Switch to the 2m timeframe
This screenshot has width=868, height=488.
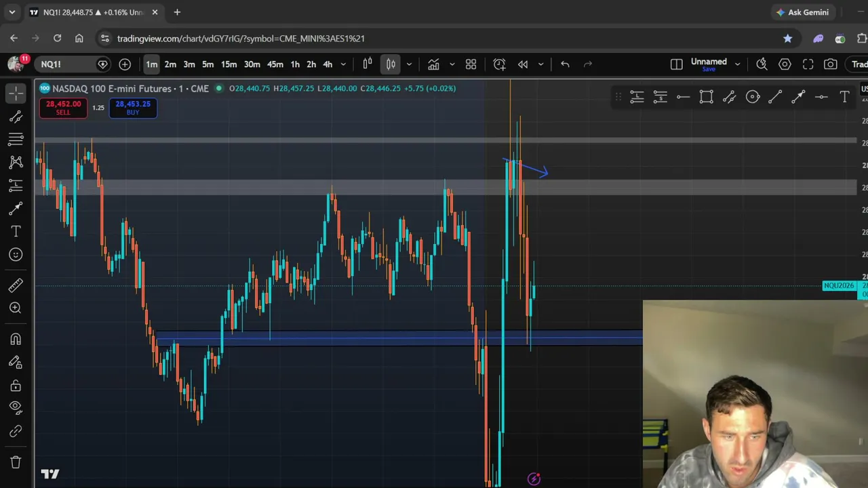tap(170, 64)
